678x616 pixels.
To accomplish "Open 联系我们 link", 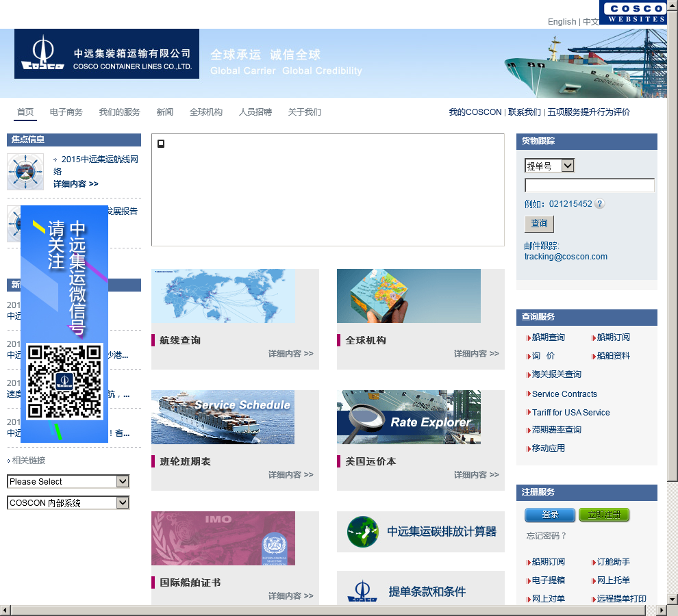I will tap(524, 112).
